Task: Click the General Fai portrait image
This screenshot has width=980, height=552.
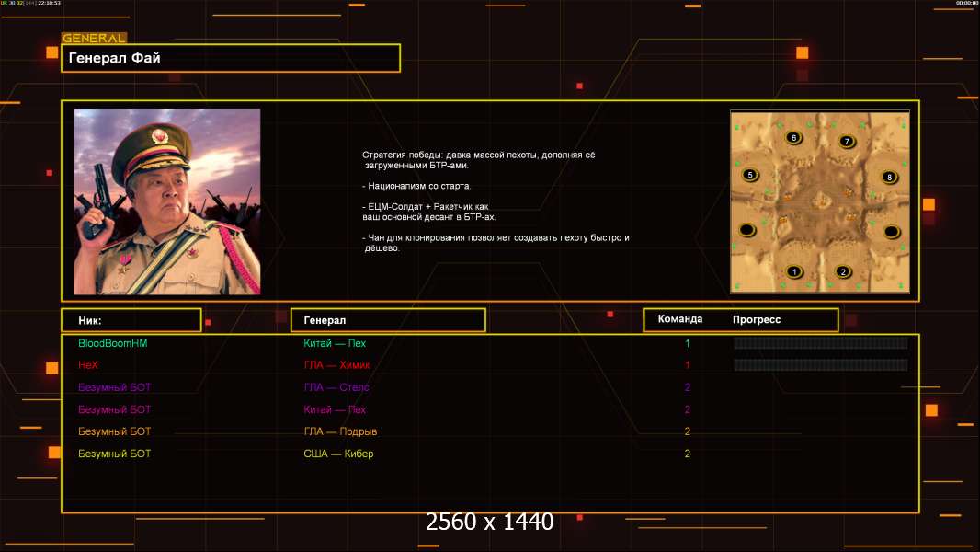Action: (x=167, y=201)
